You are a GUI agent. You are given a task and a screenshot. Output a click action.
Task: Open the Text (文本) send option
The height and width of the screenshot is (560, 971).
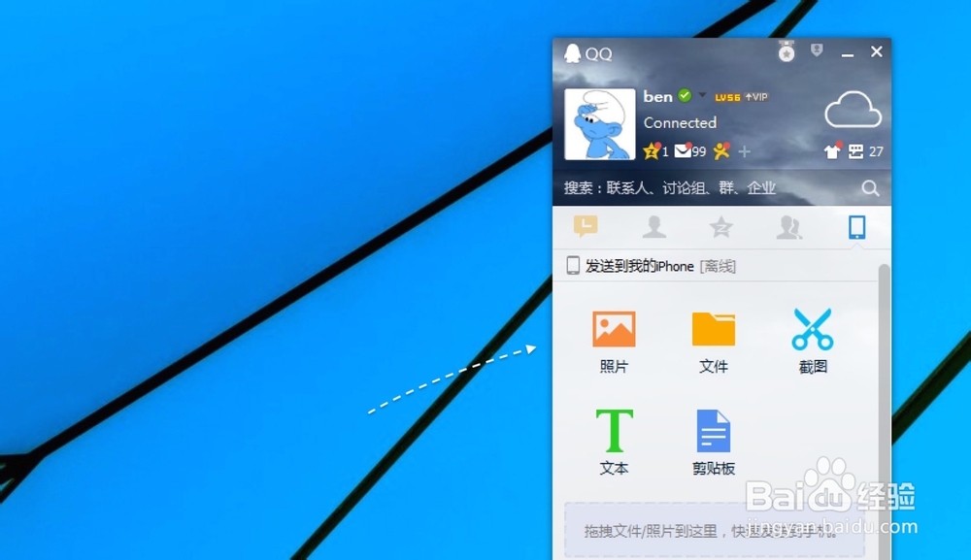614,442
